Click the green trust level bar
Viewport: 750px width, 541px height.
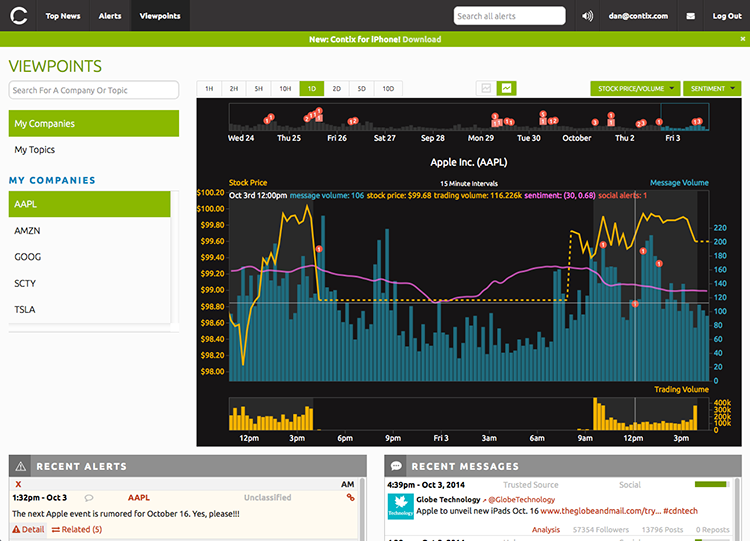point(711,485)
